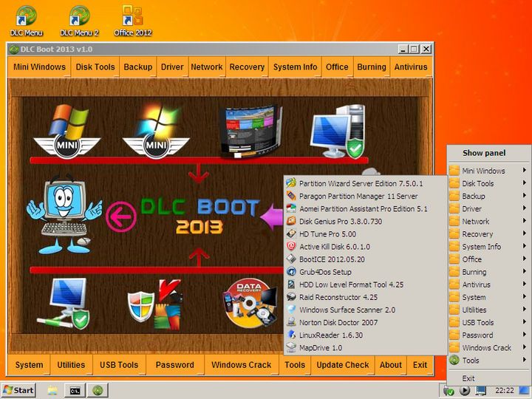Click the Raid Reconstructor 4.25 icon
Image resolution: width=532 pixels, height=399 pixels.
291,297
